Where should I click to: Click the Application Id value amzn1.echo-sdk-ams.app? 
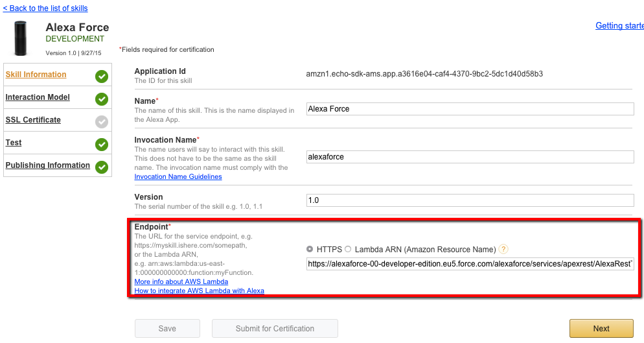[424, 74]
